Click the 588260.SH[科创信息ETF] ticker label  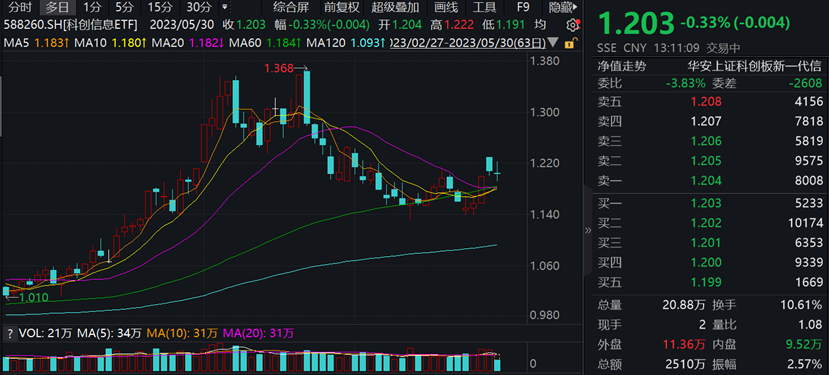(x=70, y=25)
